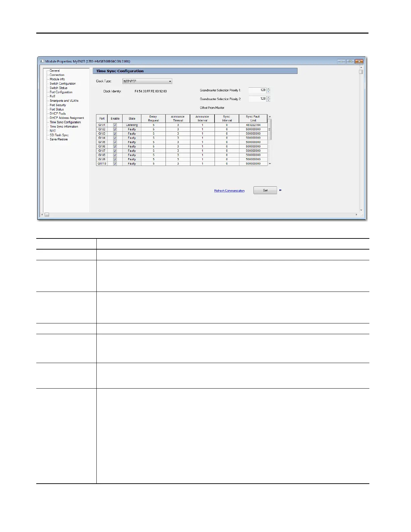Screen dimensions: 411x532
Task: Click the Delay Request column header
Action: click(x=153, y=119)
